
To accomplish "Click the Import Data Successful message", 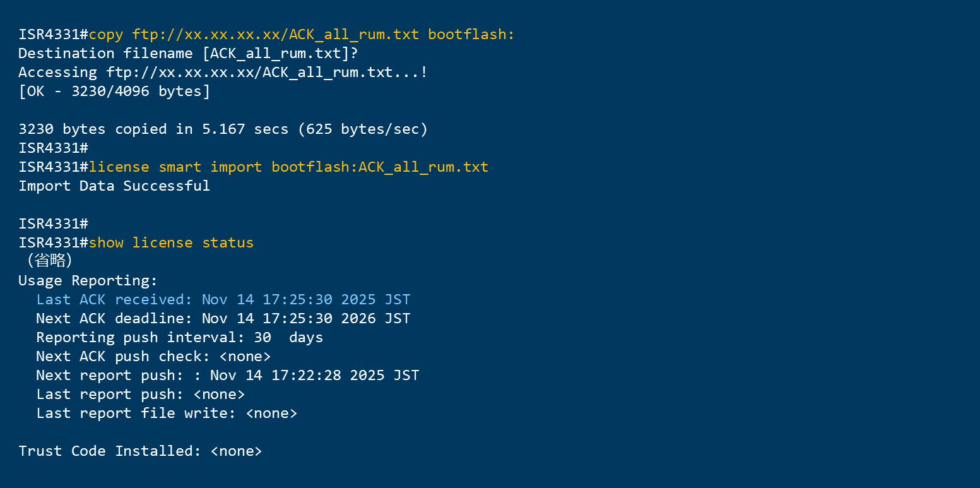I will (x=114, y=186).
